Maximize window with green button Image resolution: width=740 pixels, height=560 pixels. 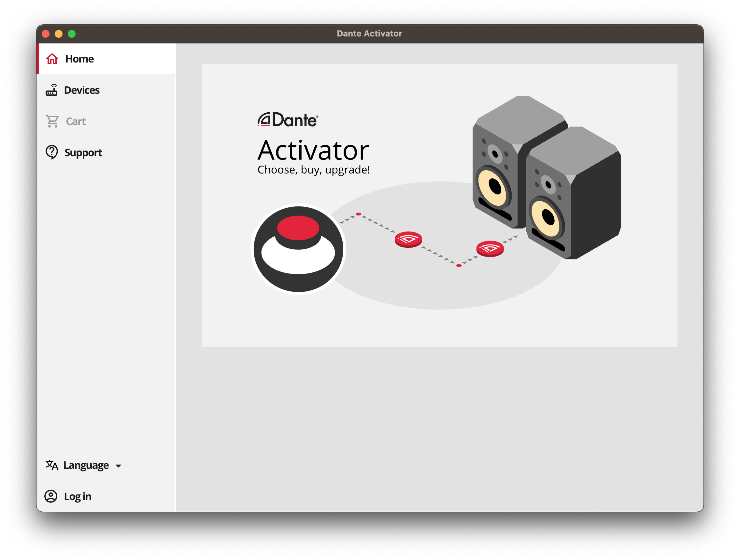72,34
